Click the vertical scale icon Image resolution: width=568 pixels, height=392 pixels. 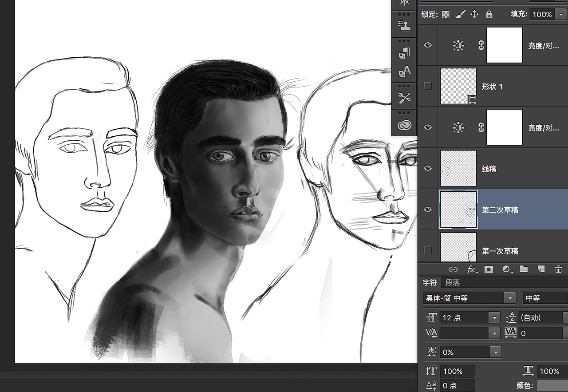coord(431,371)
